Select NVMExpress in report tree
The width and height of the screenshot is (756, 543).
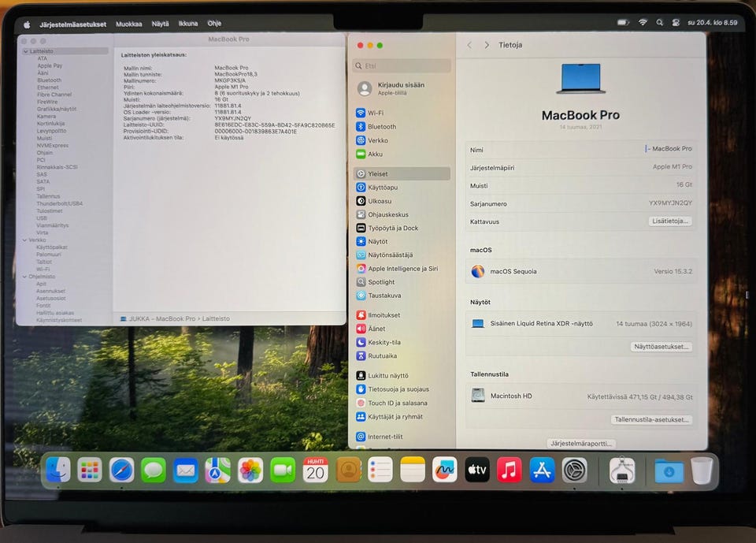[x=53, y=145]
